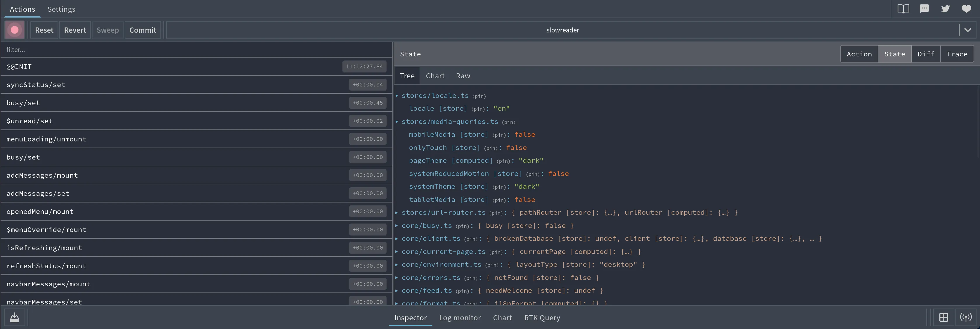Viewport: 980px width, 329px height.
Task: Expand the stores/url-router.ts tree node
Action: [397, 213]
